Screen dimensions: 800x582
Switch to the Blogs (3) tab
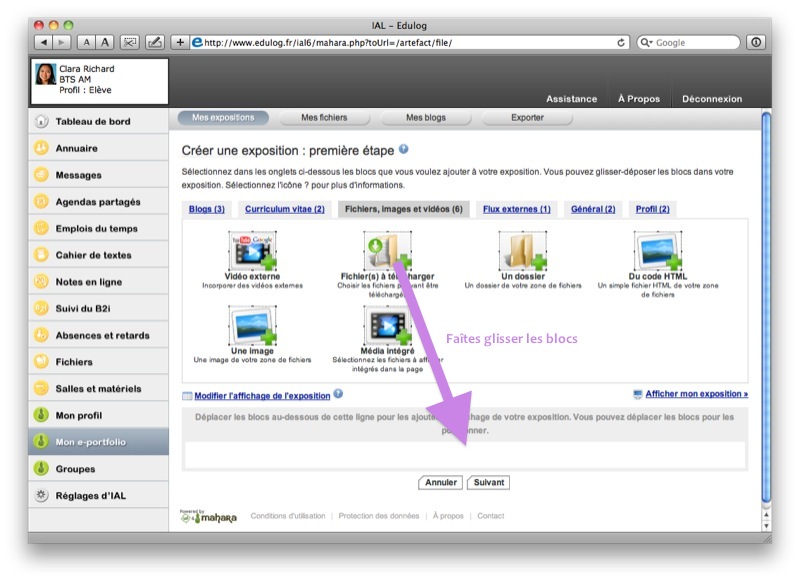point(207,209)
